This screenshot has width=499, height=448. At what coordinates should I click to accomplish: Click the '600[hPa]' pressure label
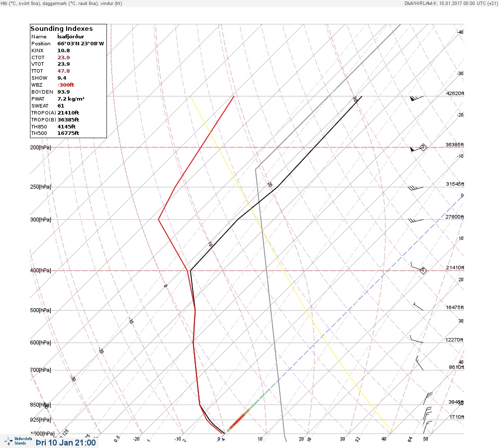[x=40, y=342]
